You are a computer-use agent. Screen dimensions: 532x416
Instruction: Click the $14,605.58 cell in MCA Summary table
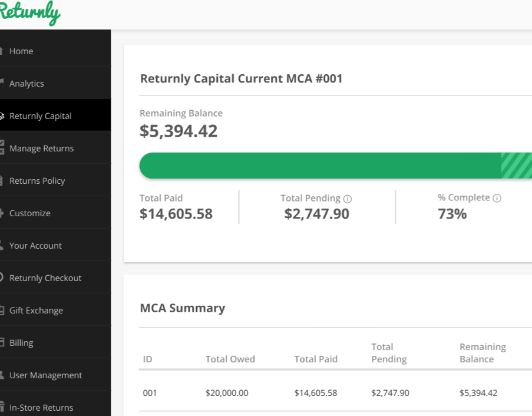316,393
